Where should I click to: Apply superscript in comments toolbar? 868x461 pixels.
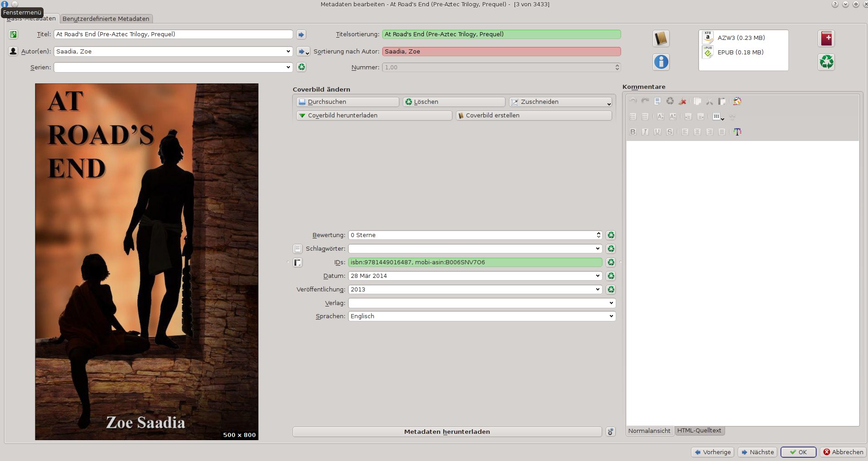(661, 116)
